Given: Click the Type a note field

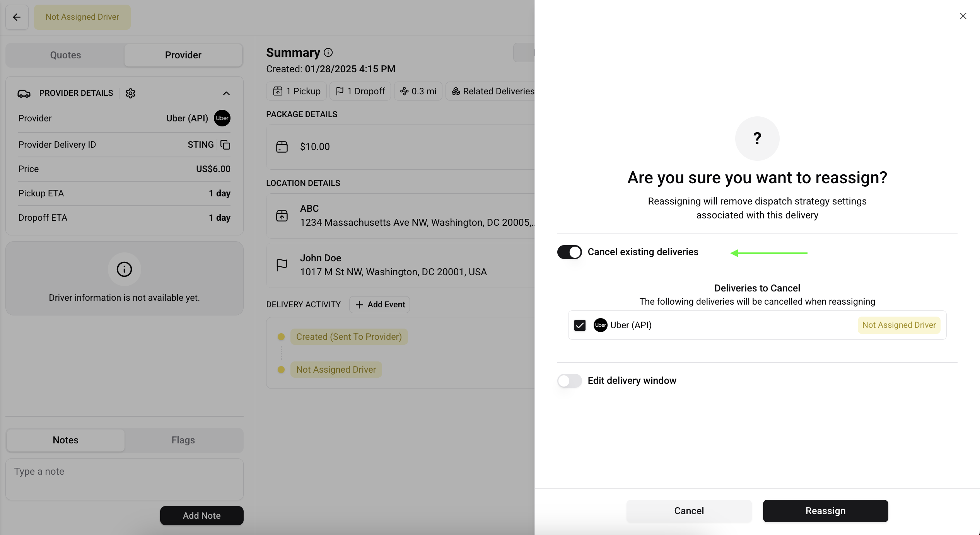Looking at the screenshot, I should coord(124,479).
